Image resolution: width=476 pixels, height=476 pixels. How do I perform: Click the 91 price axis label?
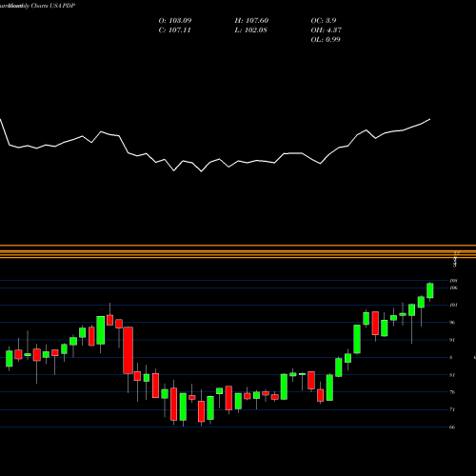452,340
